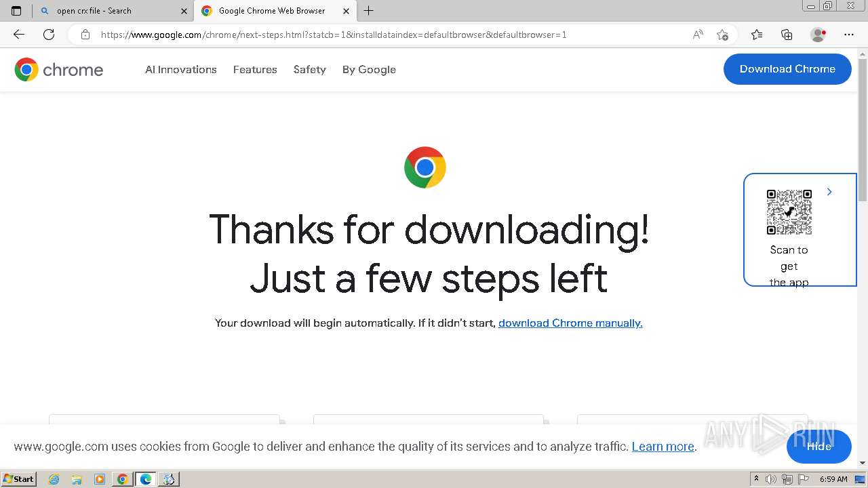Click the address bar URL
The image size is (868, 488).
pos(334,35)
